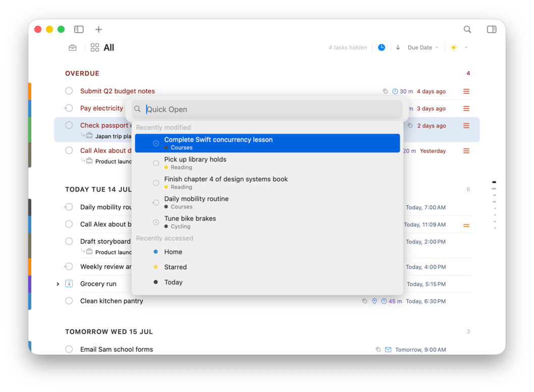Screen dimensions: 534x392
Task: Reverse sort order with down arrow
Action: [398, 47]
